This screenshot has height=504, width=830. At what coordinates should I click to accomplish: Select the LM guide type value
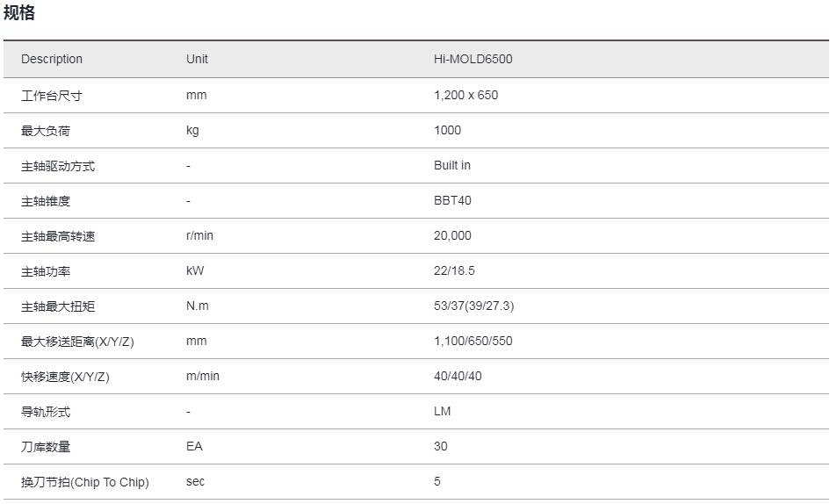pos(442,411)
